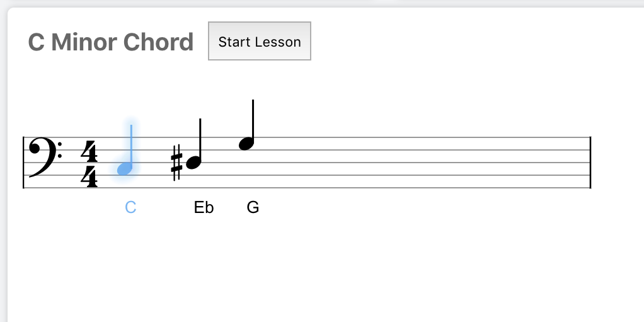Select the highlighted blue C note
Viewport: 644px width, 322px height.
click(x=125, y=169)
